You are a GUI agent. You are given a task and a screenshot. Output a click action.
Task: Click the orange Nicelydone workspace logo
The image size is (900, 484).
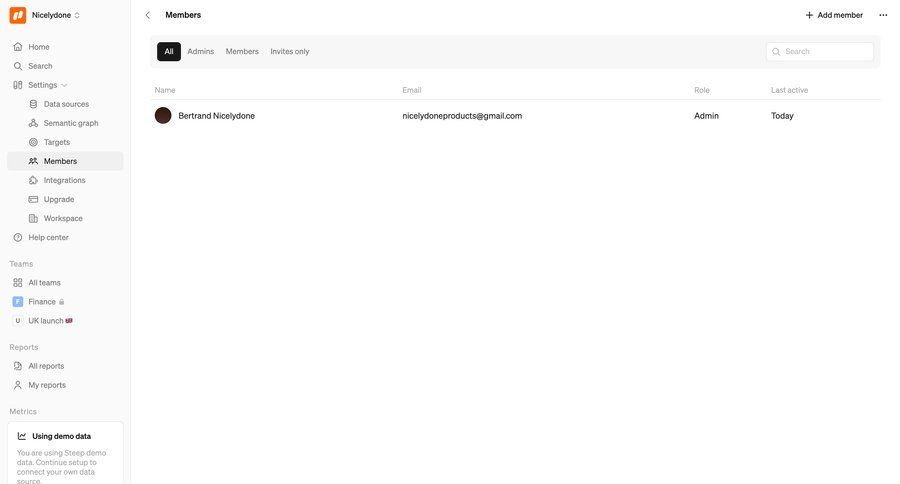[x=18, y=16]
